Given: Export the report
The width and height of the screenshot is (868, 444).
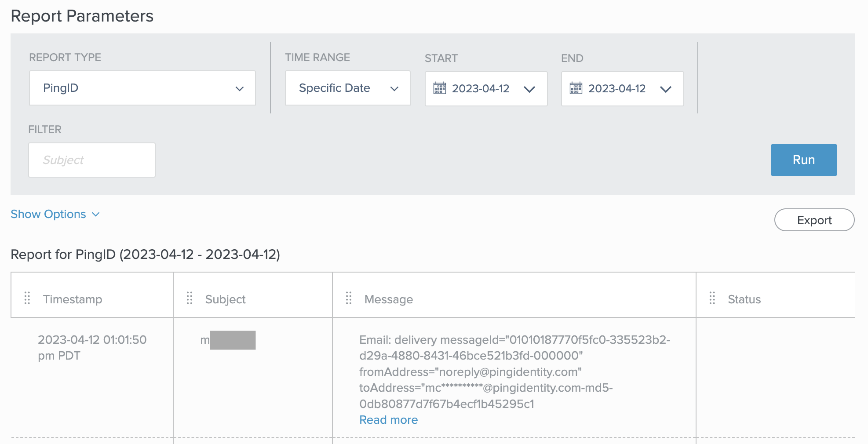Looking at the screenshot, I should click(814, 220).
